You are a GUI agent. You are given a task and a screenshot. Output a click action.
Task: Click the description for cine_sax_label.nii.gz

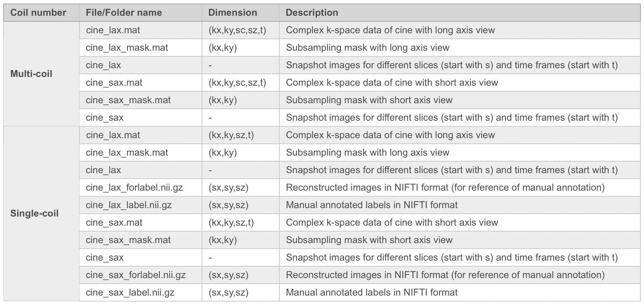[x=372, y=292]
